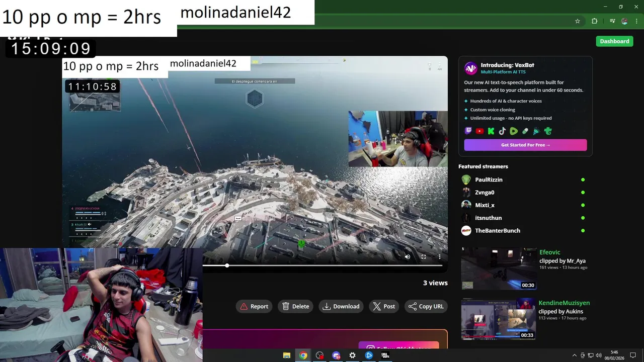Toggle fullscreen on the clip player
The height and width of the screenshot is (362, 644).
click(424, 257)
